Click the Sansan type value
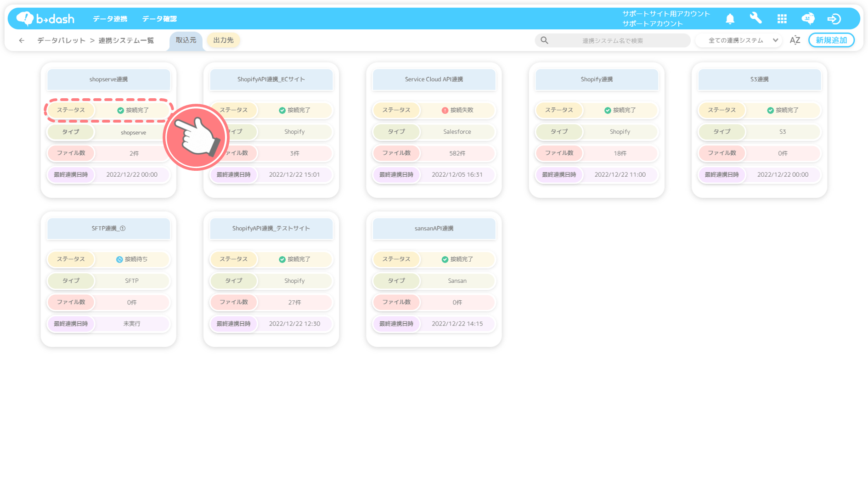Viewport: 868px width, 488px height. tap(457, 281)
